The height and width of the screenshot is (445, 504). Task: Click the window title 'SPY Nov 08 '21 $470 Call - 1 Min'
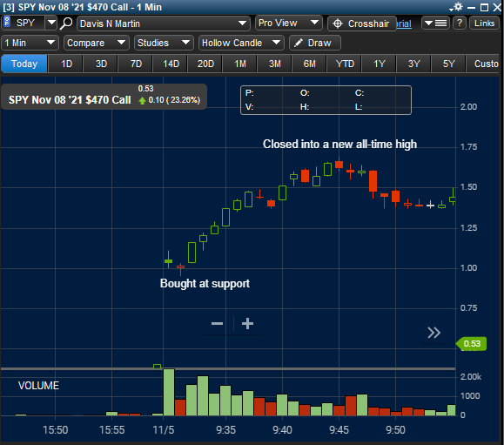(x=90, y=7)
